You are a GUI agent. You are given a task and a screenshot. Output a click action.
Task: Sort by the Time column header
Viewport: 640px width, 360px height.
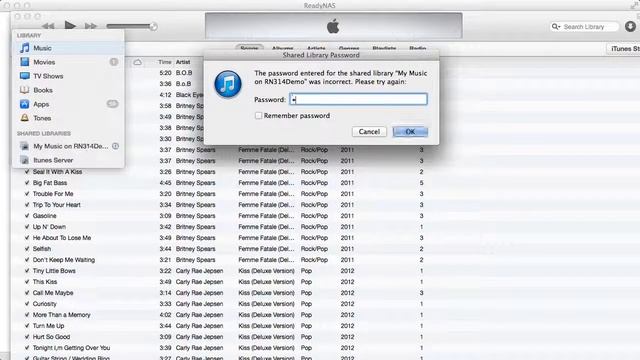[164, 62]
